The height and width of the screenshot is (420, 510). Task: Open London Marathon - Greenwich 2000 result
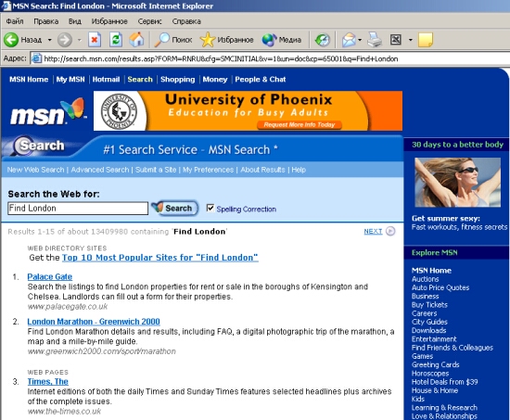94,322
